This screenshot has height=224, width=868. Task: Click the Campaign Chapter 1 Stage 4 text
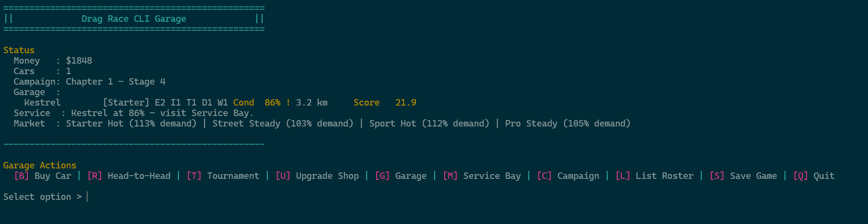[115, 82]
